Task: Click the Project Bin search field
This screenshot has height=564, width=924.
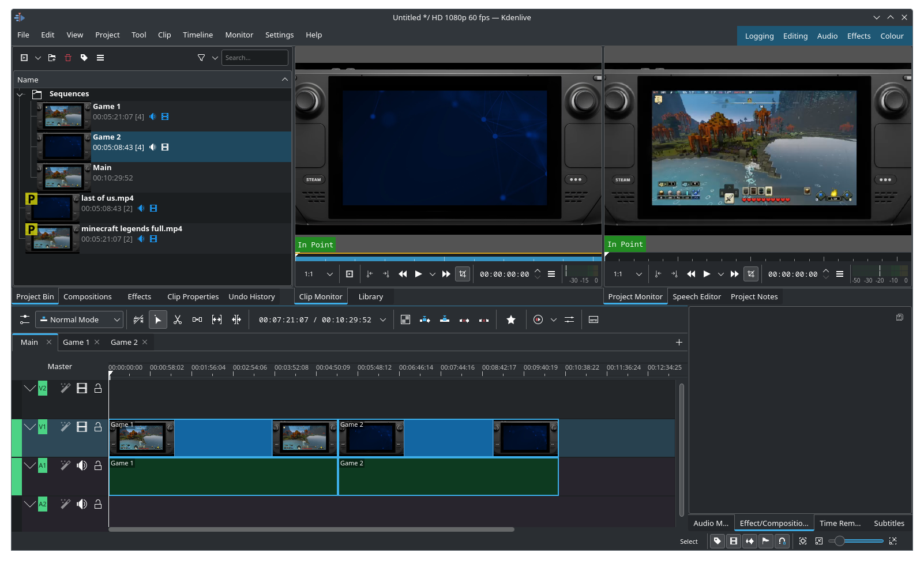Action: pos(254,58)
